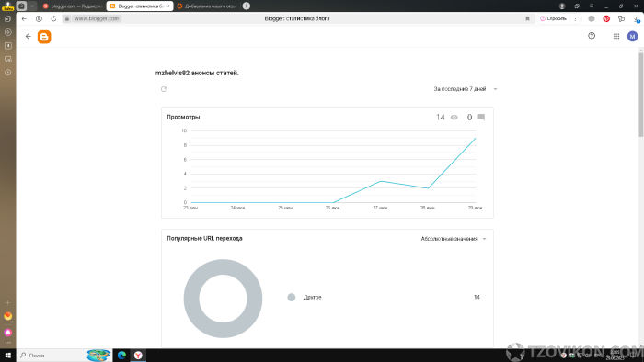Click sidebar collapse arrow square icon

(x=7, y=46)
